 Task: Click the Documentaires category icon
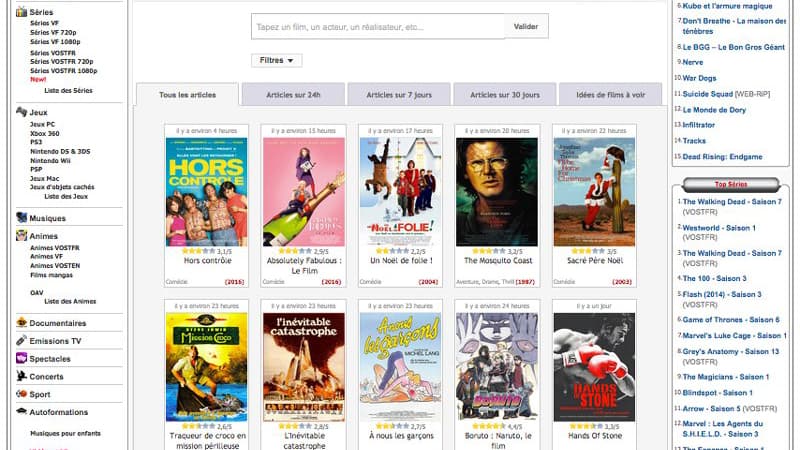coord(21,322)
